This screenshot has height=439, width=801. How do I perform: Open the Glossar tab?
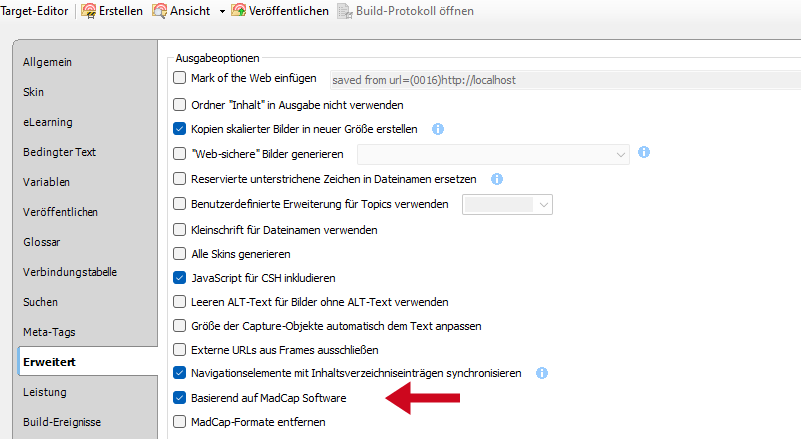pos(42,242)
